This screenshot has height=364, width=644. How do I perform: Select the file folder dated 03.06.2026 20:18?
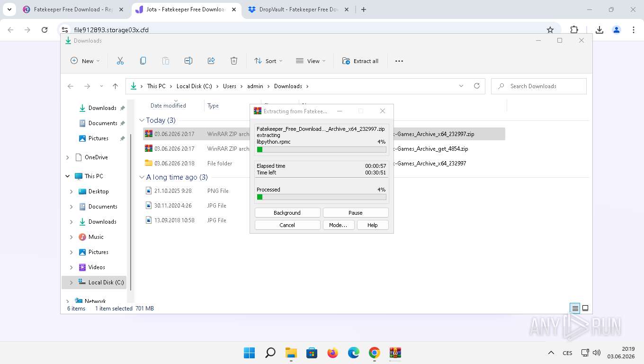(324, 164)
